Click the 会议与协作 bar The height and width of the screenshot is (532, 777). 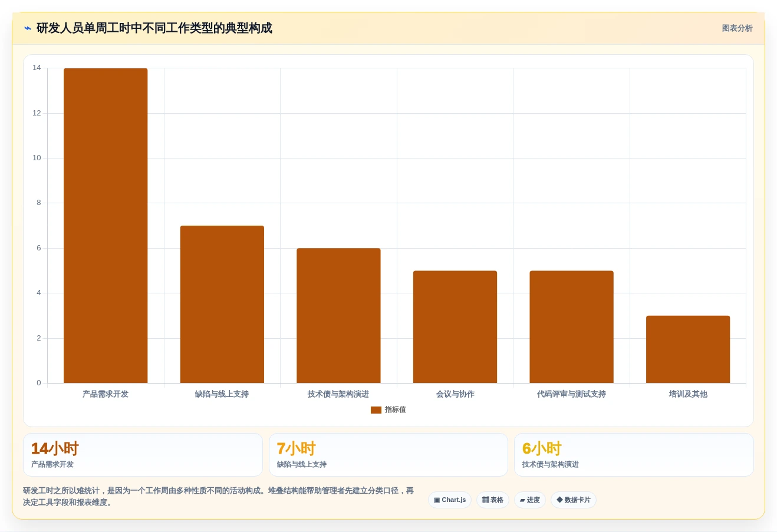pyautogui.click(x=455, y=327)
